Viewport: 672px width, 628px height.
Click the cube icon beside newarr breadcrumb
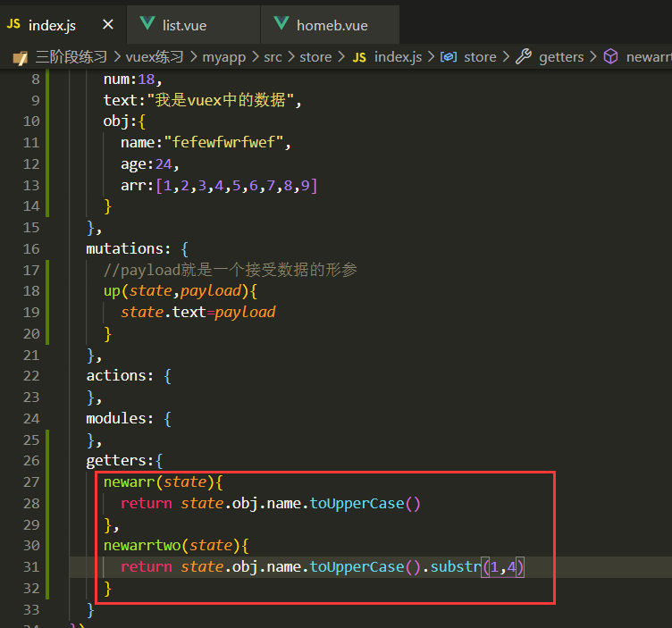[610, 56]
